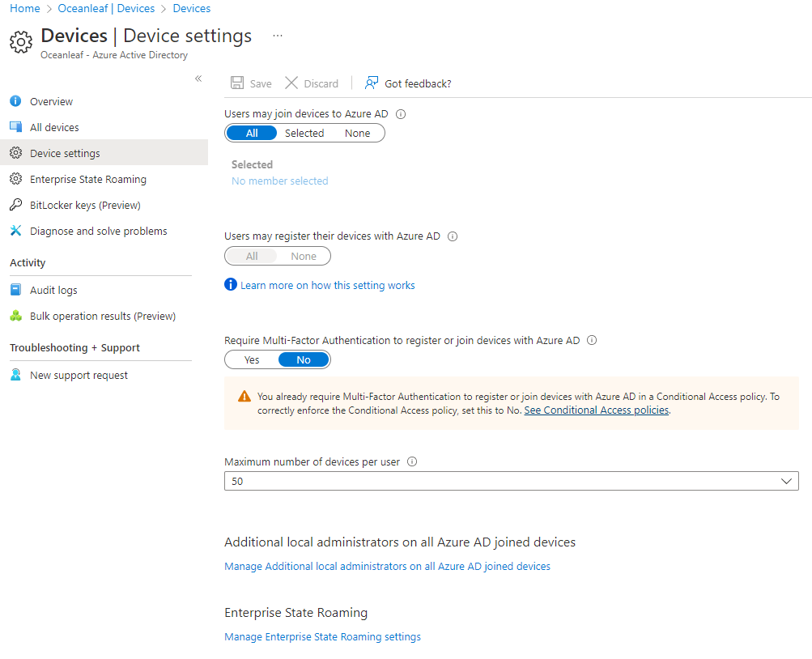812x659 pixels.
Task: Click the orange warning triangle icon
Action: 244,397
